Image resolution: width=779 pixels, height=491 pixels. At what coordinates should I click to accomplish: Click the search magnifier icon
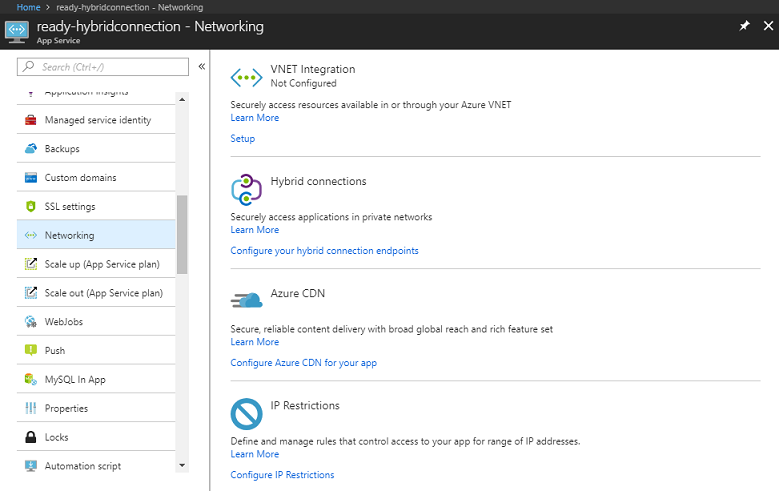29,66
